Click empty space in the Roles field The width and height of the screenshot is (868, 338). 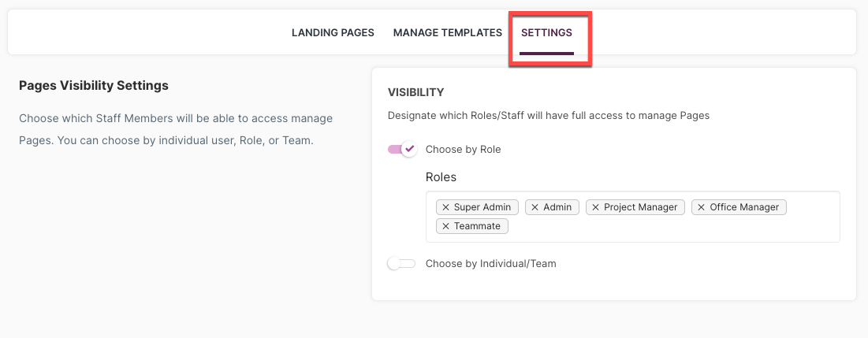665,227
